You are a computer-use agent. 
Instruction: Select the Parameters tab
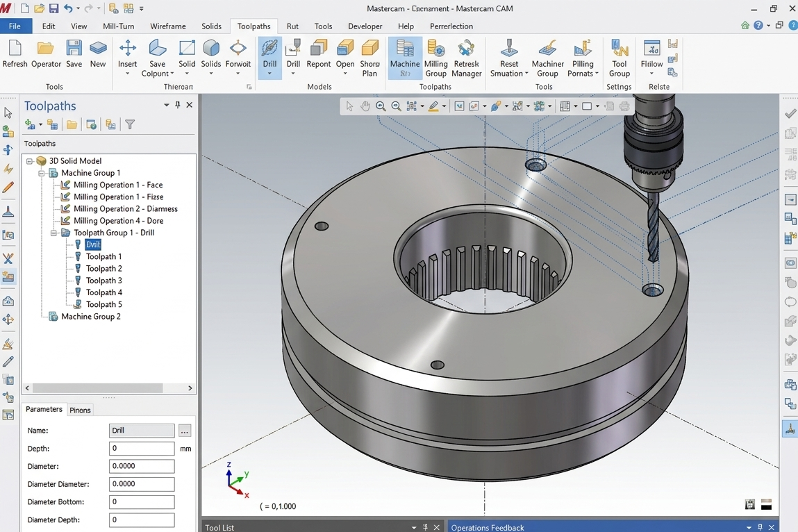click(44, 409)
